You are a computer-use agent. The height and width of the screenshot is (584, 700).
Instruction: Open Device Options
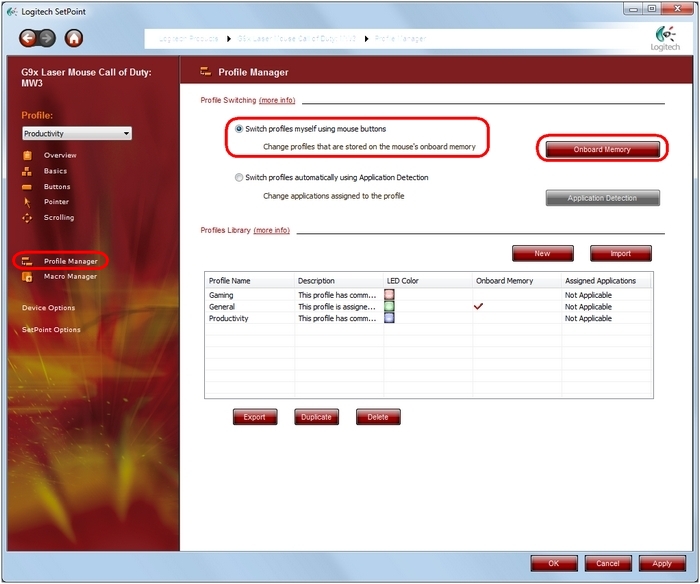48,308
